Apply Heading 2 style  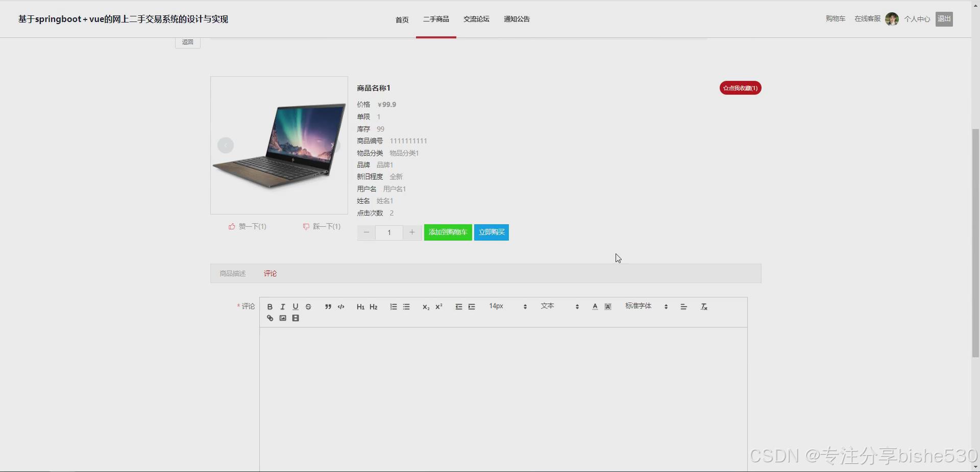pyautogui.click(x=374, y=306)
